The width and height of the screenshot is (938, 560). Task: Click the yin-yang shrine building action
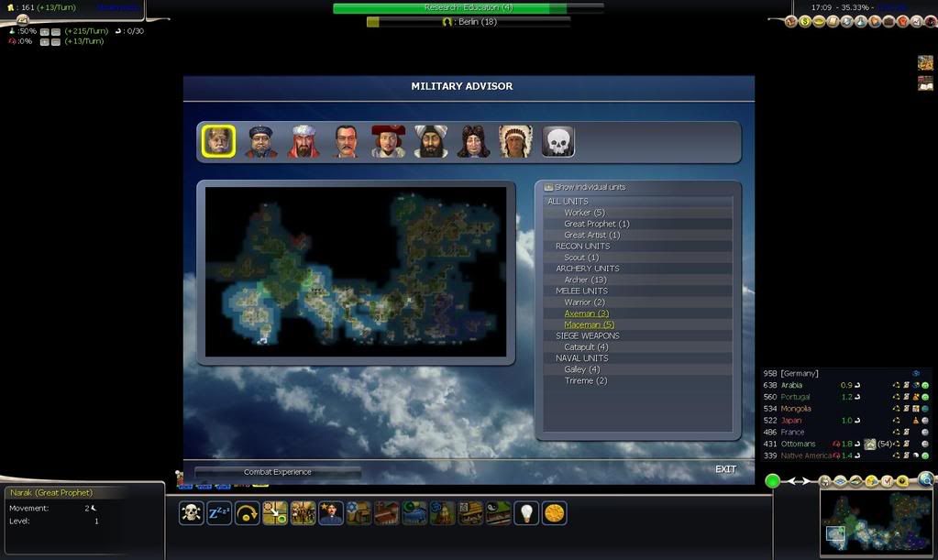pyautogui.click(x=498, y=512)
